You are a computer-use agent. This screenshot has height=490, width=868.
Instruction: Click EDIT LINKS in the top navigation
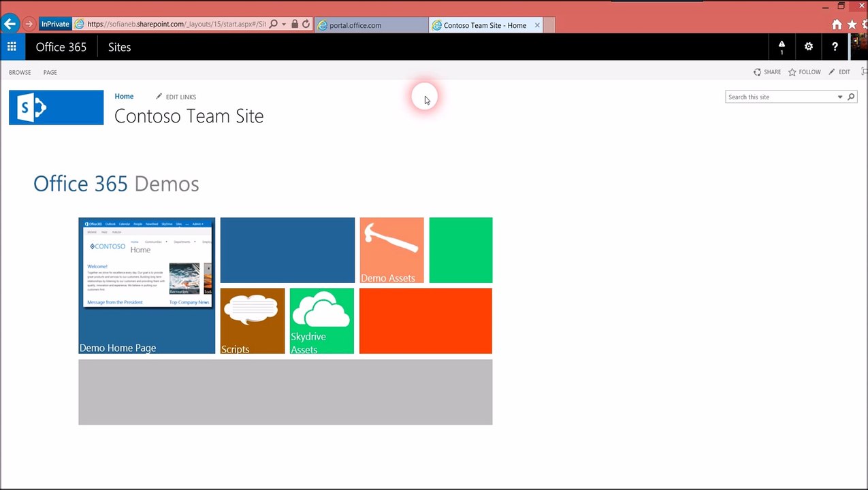(x=176, y=97)
